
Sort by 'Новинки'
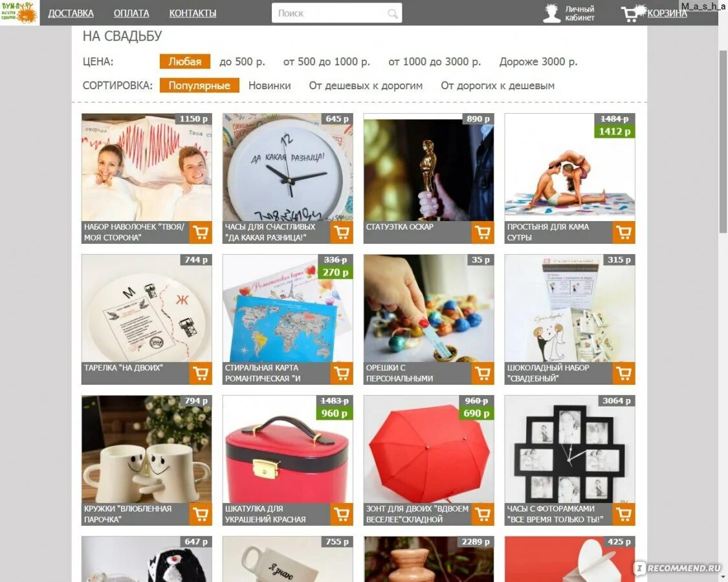(x=270, y=86)
